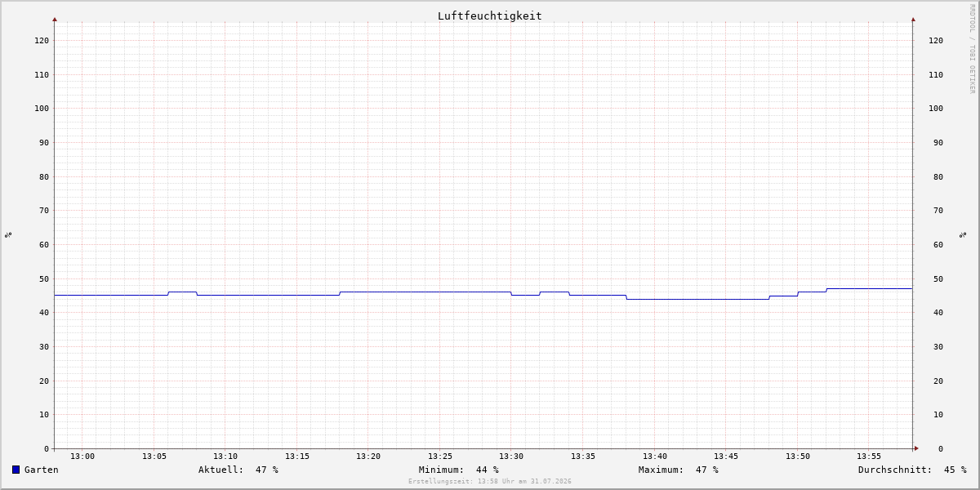Click the red arrow at x-axis right end

point(916,448)
